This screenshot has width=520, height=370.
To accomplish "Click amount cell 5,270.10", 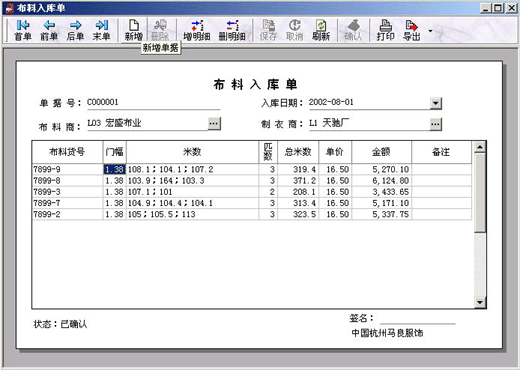I will 382,169.
